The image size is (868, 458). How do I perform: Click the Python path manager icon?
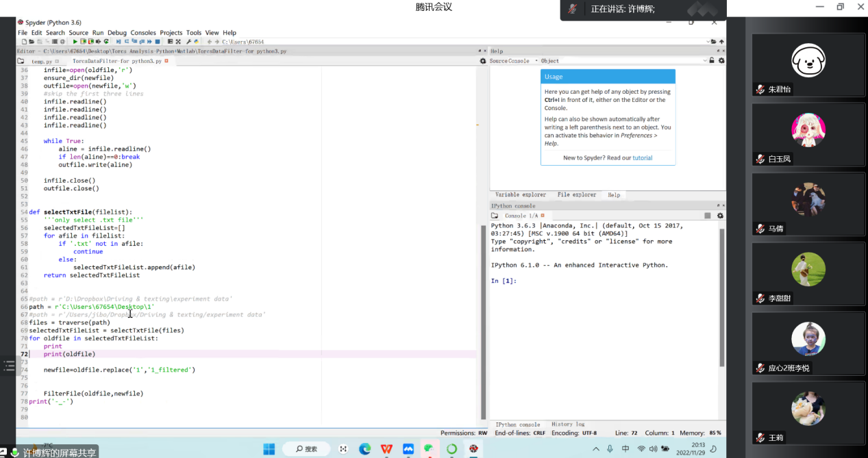click(196, 42)
